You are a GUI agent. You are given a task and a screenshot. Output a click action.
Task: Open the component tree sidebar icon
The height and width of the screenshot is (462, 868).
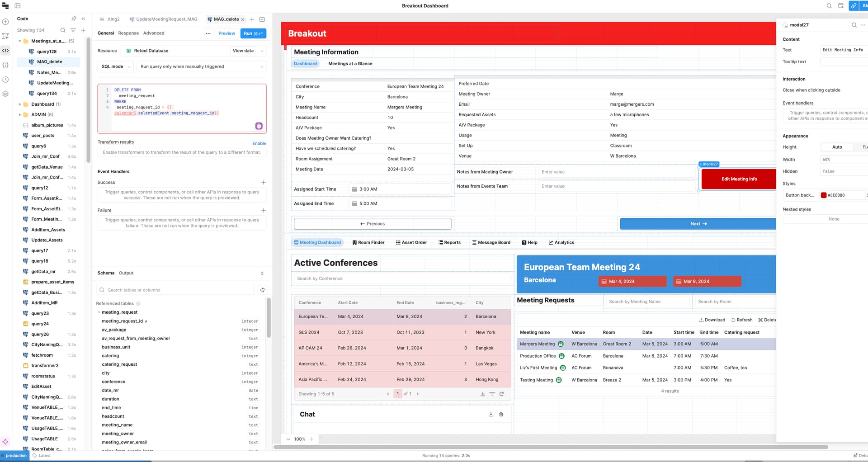(x=5, y=36)
